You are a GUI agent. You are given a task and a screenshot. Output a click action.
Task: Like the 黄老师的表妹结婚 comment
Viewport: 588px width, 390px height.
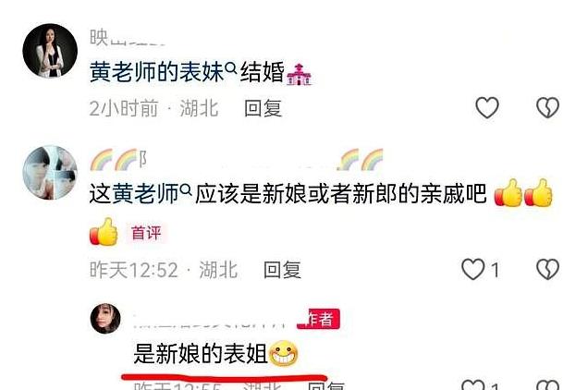point(486,107)
